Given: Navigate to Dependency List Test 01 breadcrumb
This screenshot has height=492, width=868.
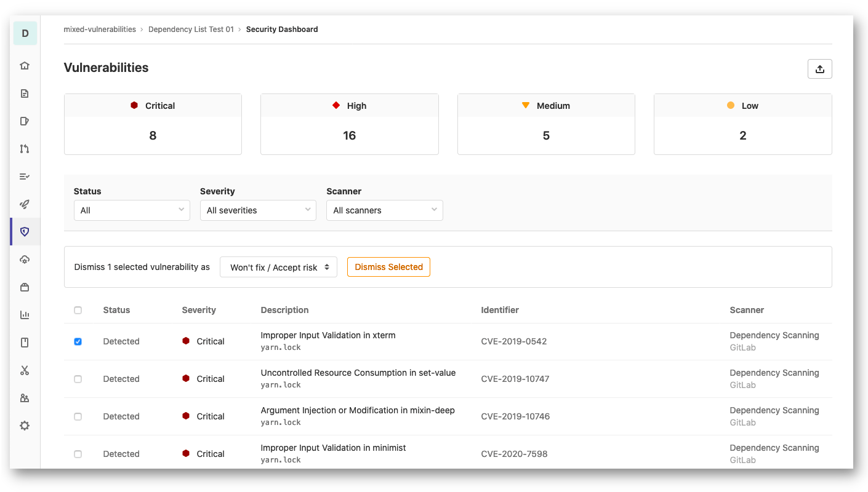Looking at the screenshot, I should coord(191,30).
